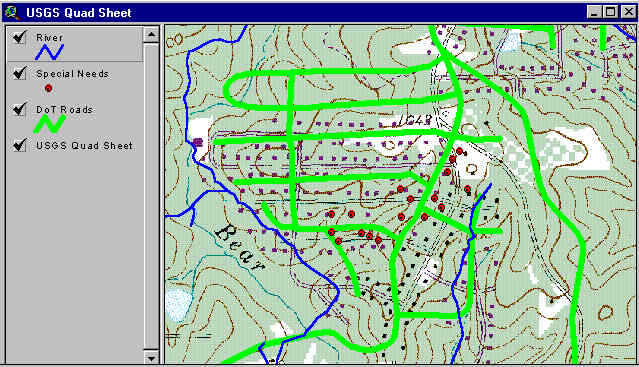This screenshot has width=639, height=367.
Task: Click the legend scrollbar up arrow
Action: point(151,35)
